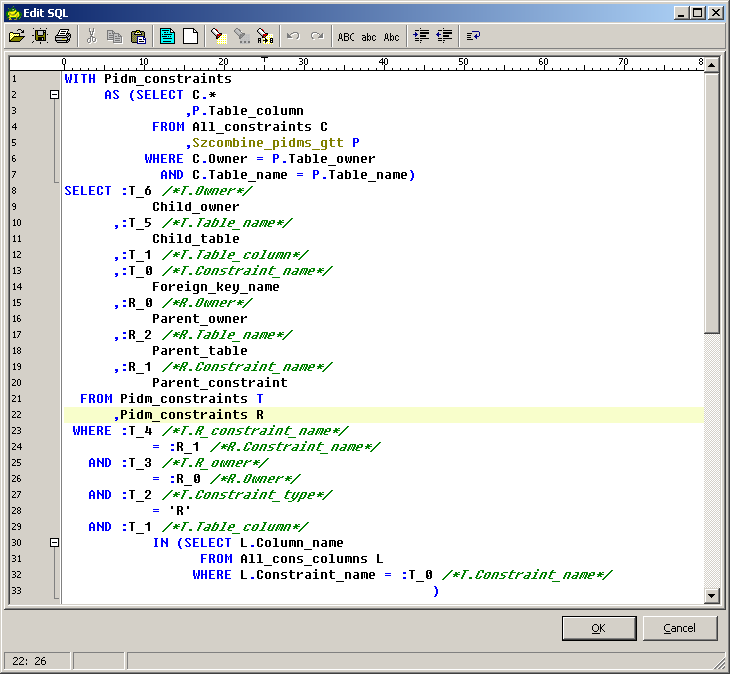Click the Select All document icon
The width and height of the screenshot is (730, 674).
click(167, 36)
